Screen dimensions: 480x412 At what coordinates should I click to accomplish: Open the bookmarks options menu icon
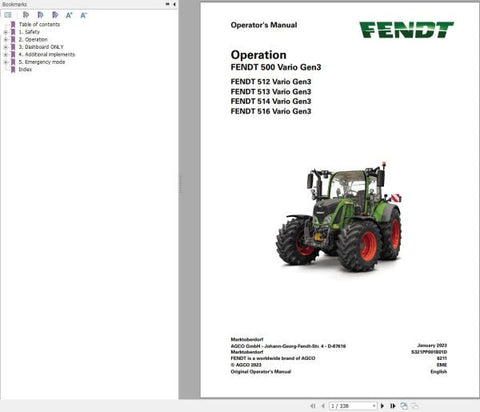8,15
